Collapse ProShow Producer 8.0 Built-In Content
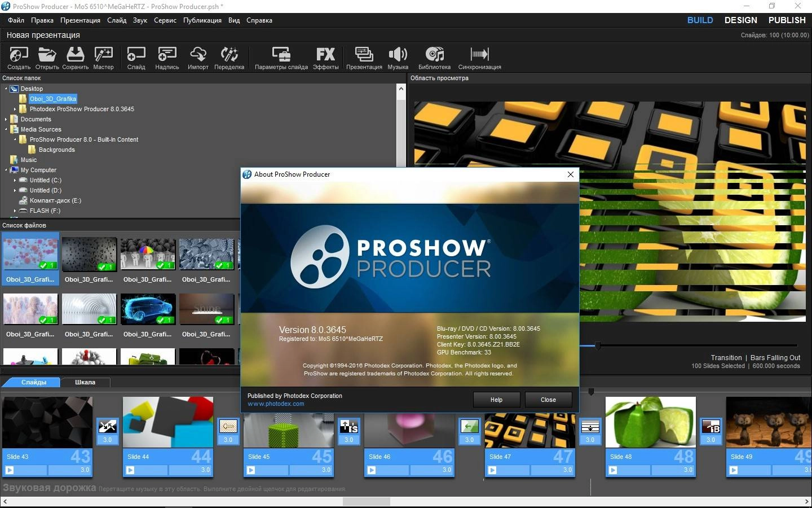812x508 pixels. pos(15,139)
